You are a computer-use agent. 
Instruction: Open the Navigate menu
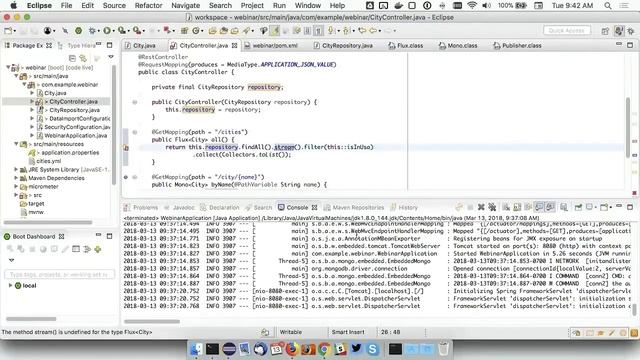[x=185, y=5]
